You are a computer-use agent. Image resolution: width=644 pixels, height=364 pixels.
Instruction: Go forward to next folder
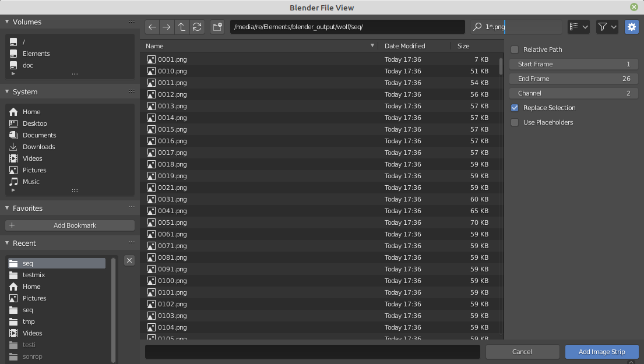pos(166,27)
